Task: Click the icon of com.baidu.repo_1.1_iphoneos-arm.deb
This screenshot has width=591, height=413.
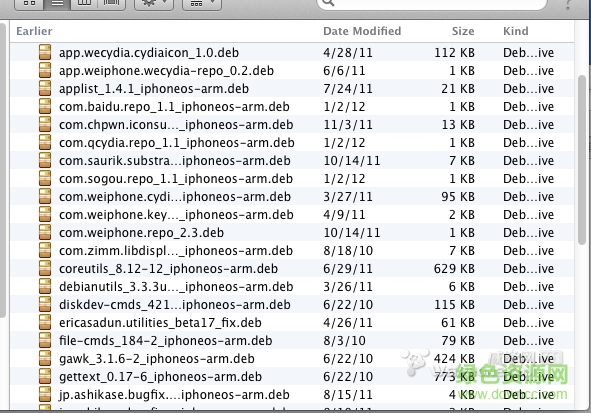Action: coord(45,107)
